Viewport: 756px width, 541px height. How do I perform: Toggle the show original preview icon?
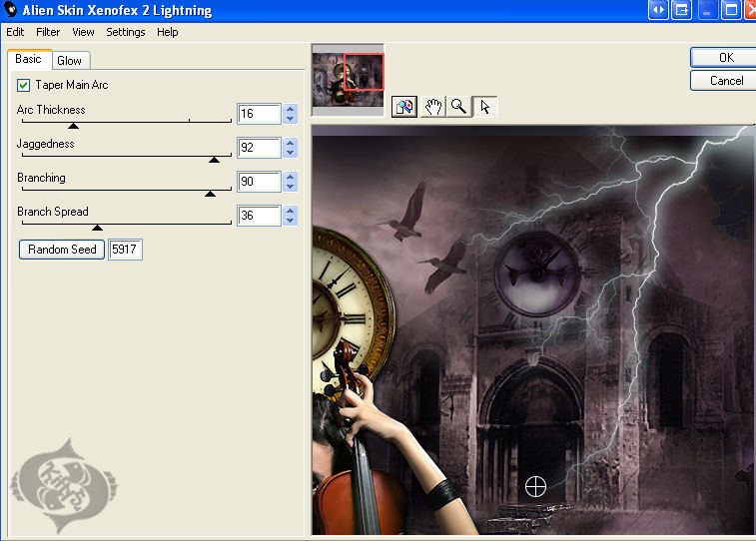[404, 107]
